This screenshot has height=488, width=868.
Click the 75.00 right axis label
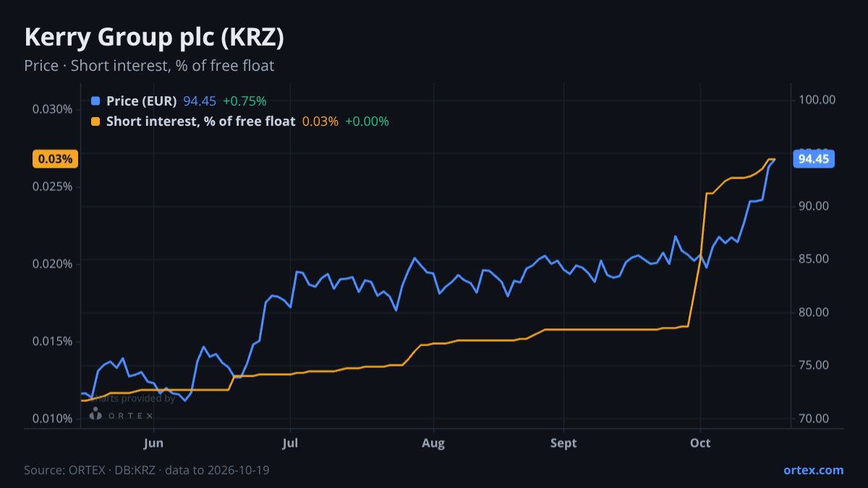point(814,365)
